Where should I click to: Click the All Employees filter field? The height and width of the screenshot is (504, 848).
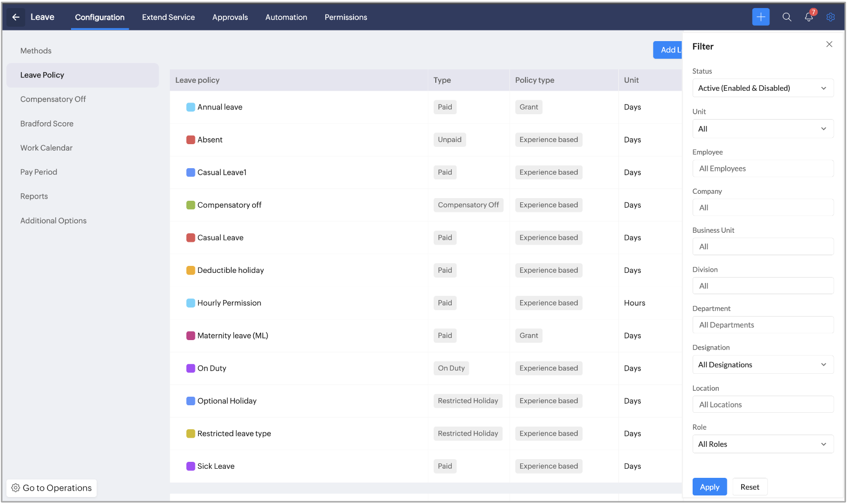click(x=762, y=169)
